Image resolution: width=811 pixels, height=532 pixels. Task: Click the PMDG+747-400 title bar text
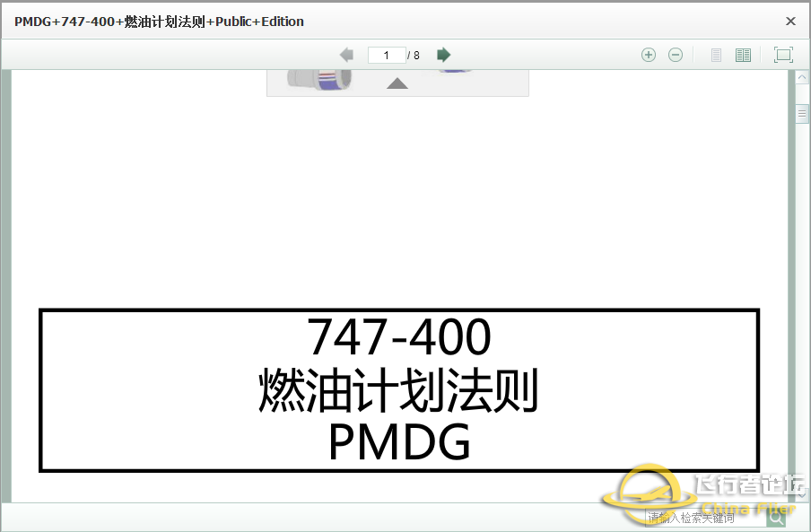(x=157, y=21)
